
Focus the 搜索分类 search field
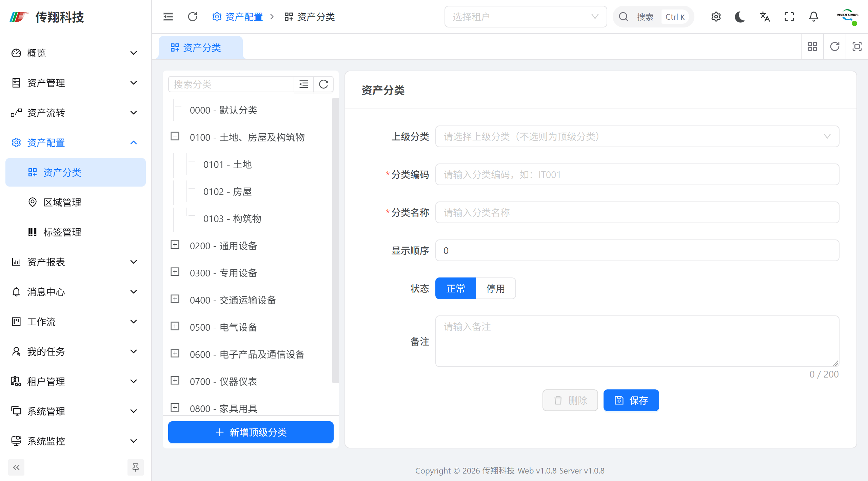231,84
